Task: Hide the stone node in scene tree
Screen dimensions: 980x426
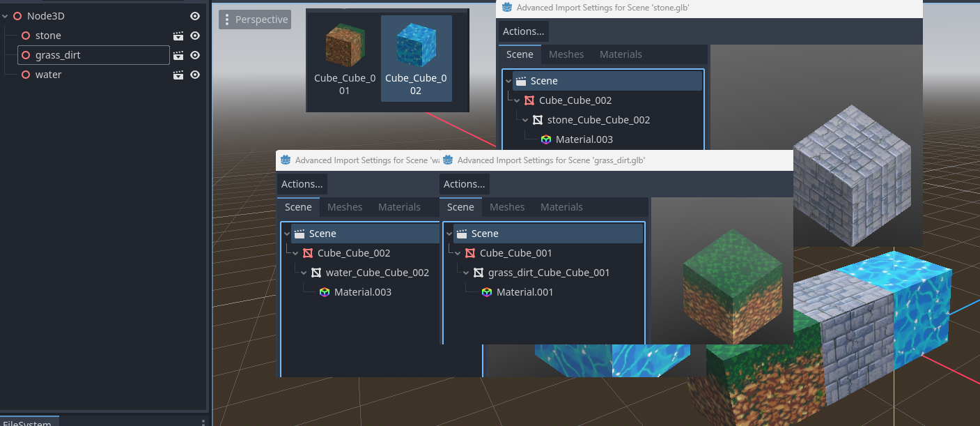Action: [x=195, y=36]
